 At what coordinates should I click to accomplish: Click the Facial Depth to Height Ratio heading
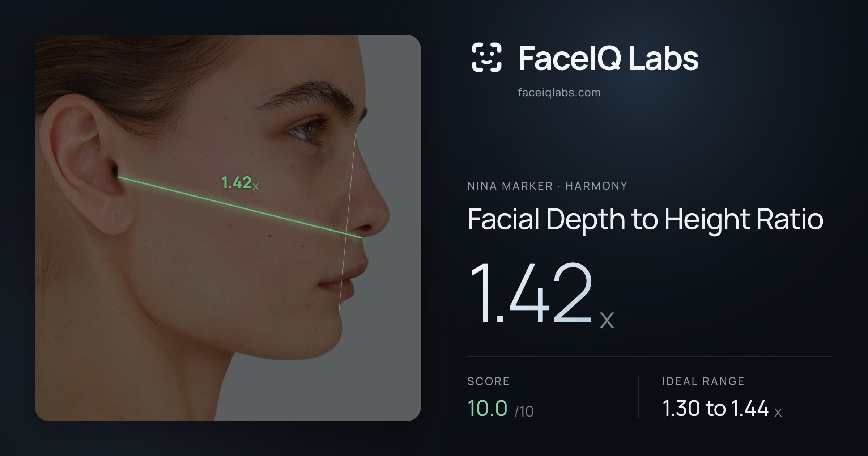pos(645,219)
